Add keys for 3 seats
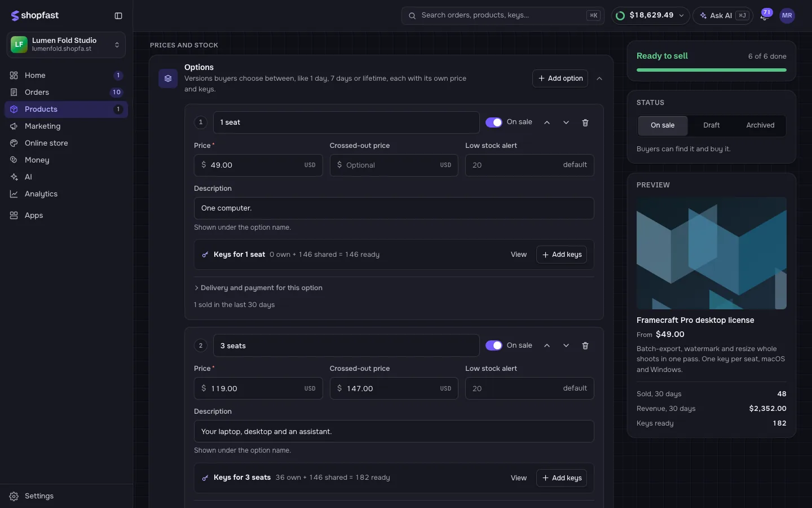 click(x=562, y=478)
